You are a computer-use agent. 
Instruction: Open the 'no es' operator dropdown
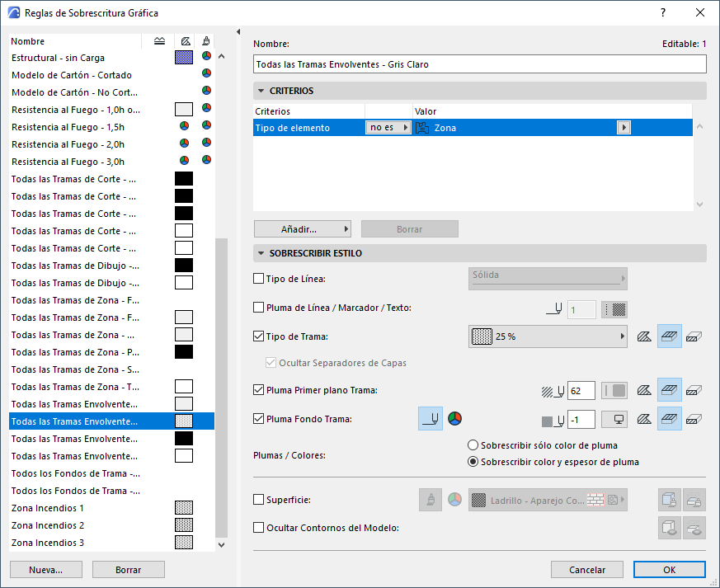click(388, 128)
